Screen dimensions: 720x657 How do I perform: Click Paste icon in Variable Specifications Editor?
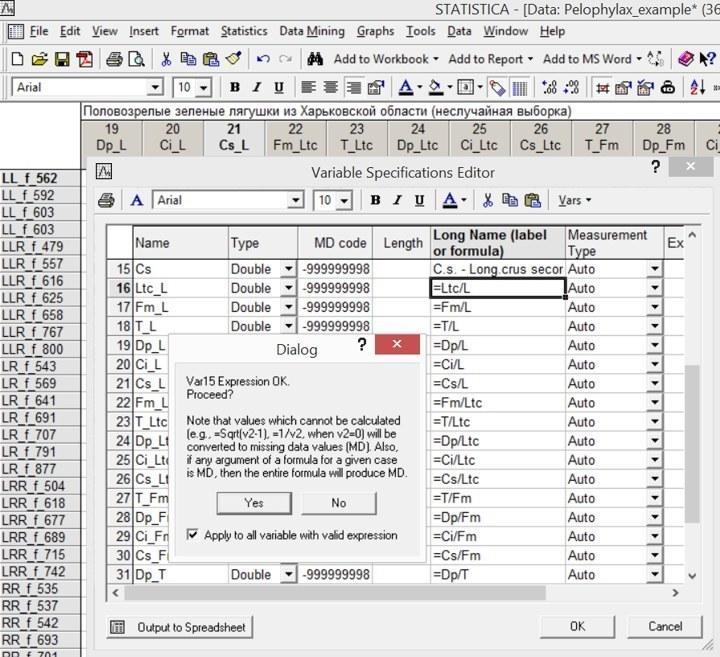(532, 201)
